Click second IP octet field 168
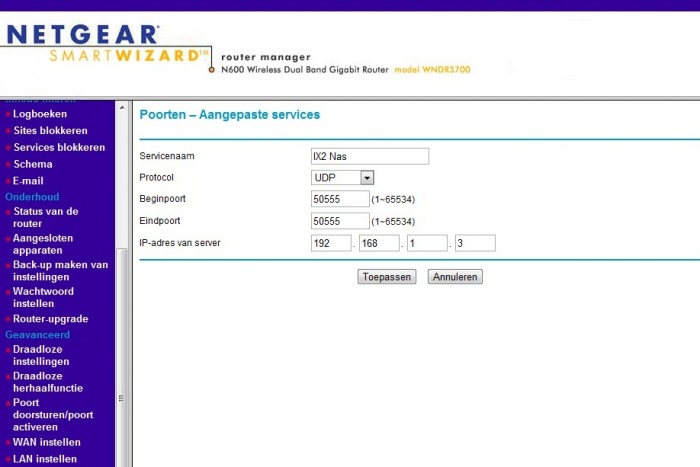 [x=379, y=243]
